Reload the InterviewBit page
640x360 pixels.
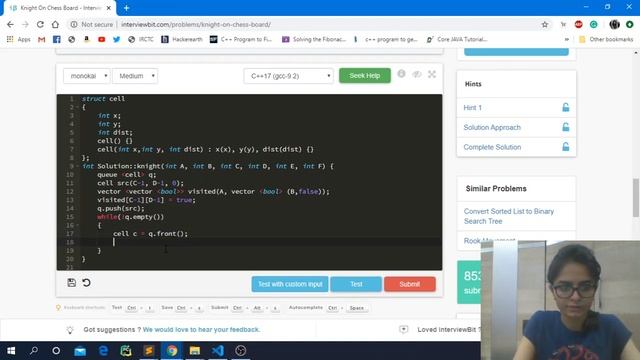[x=40, y=24]
